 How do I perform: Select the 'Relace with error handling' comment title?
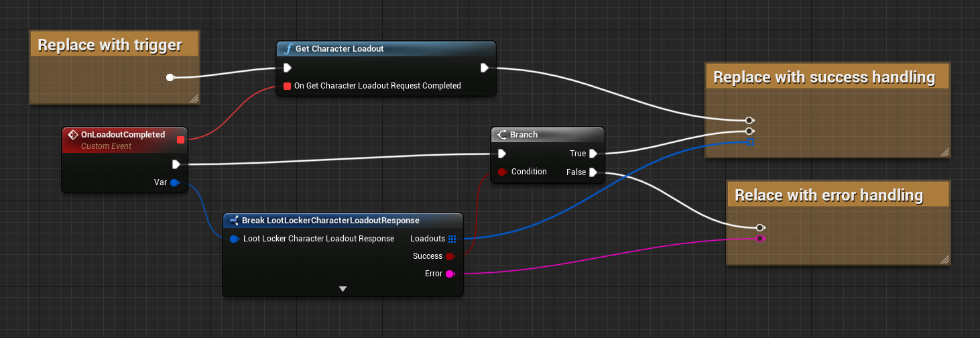(829, 195)
